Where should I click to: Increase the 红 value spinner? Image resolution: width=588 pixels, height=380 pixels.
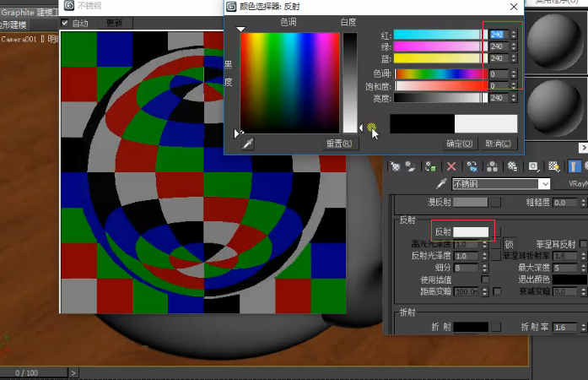click(514, 32)
